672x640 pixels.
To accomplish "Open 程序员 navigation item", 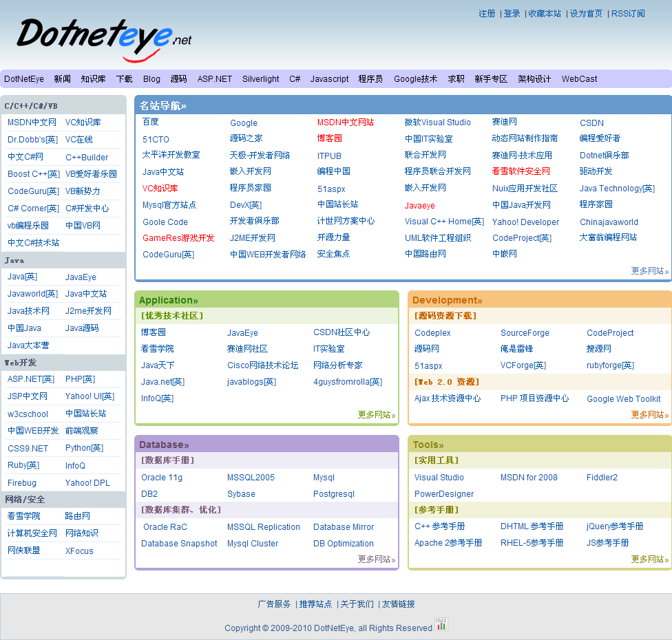I will [370, 79].
